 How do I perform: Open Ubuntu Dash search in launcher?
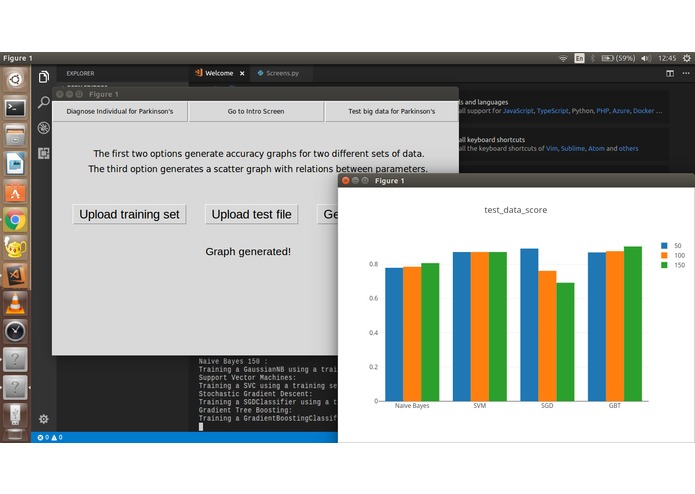point(15,80)
